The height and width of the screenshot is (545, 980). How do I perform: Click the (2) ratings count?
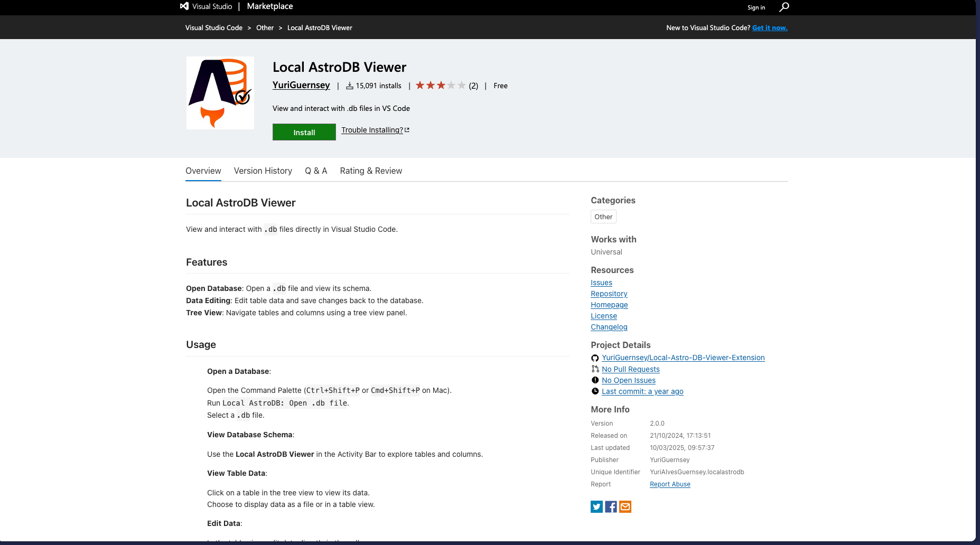coord(473,86)
